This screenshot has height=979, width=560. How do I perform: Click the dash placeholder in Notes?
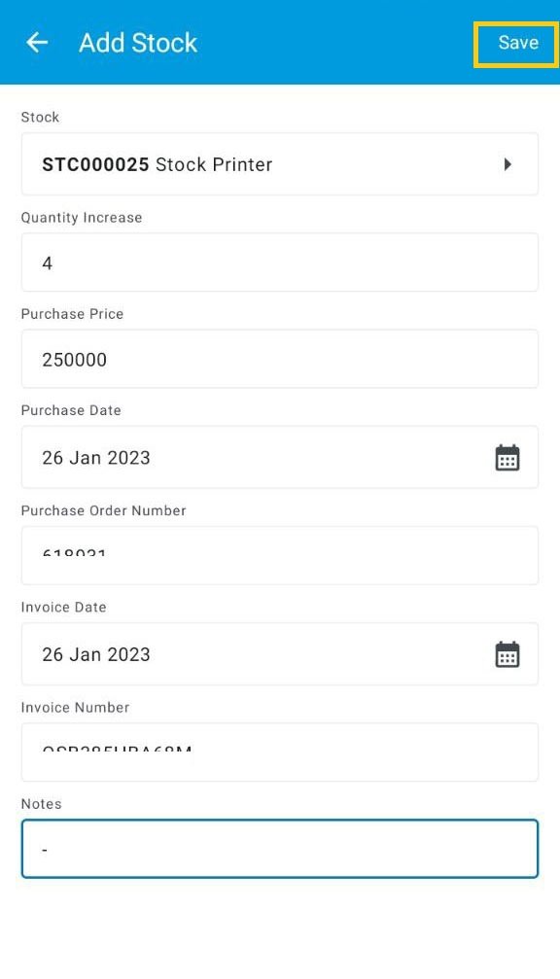pos(44,848)
